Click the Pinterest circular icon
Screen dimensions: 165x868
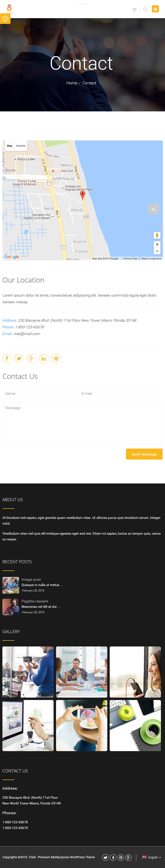pyautogui.click(x=56, y=358)
